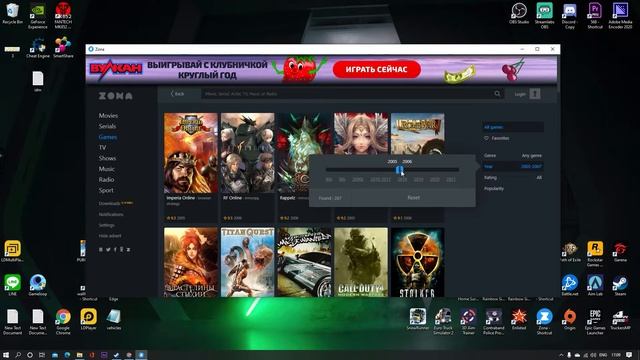Click the user avatar icon beside Login
Screen dimensions: 640x360
535,94
